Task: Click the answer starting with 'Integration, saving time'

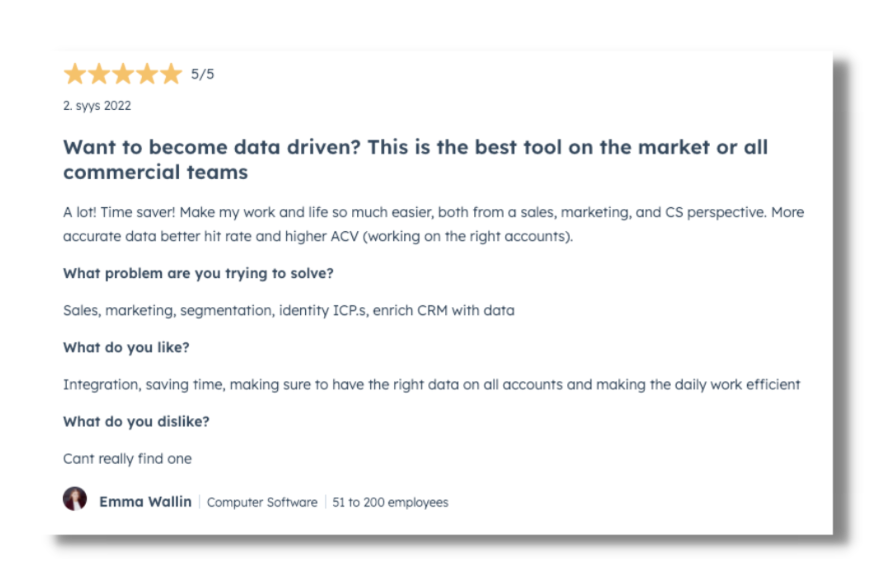Action: tap(431, 385)
